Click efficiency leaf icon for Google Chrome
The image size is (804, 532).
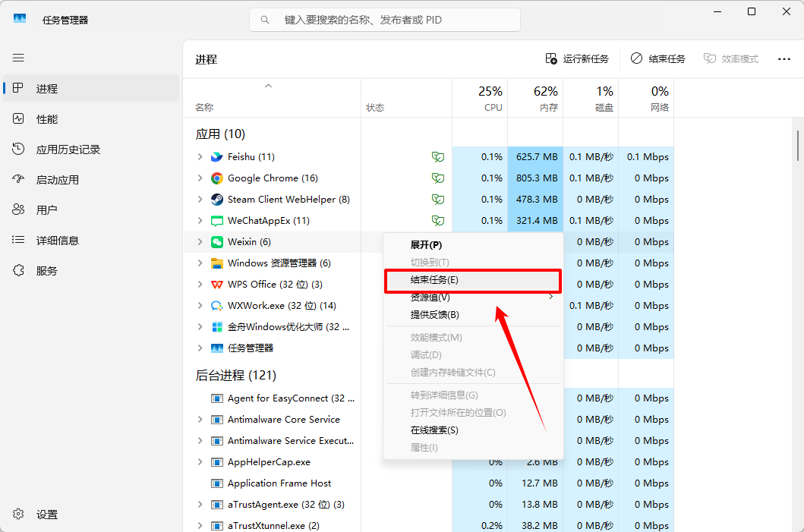coord(438,178)
